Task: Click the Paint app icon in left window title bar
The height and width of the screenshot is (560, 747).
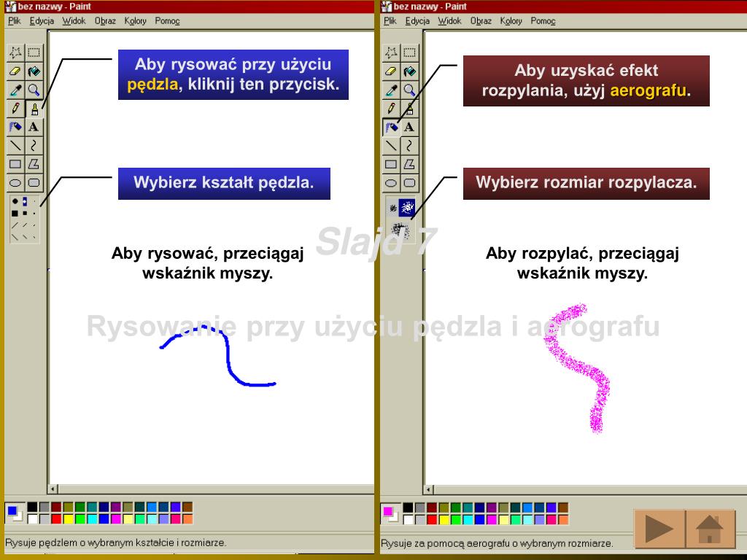Action: pyautogui.click(x=10, y=6)
